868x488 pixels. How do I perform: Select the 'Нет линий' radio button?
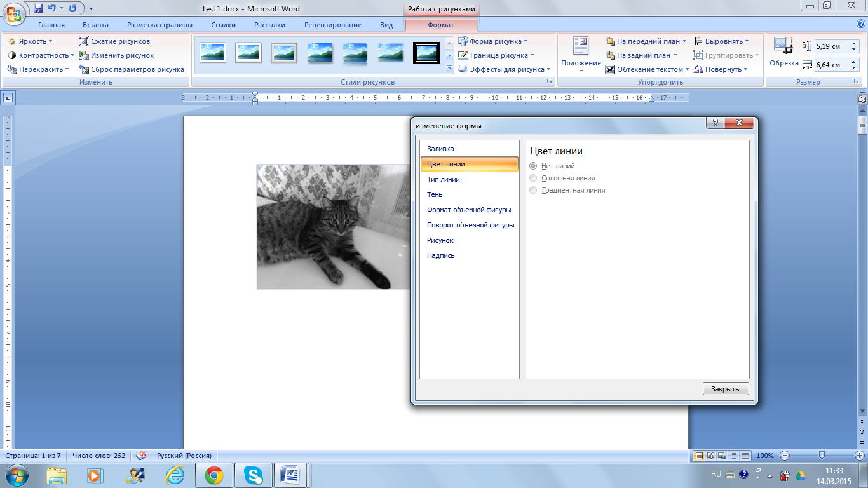click(x=533, y=166)
